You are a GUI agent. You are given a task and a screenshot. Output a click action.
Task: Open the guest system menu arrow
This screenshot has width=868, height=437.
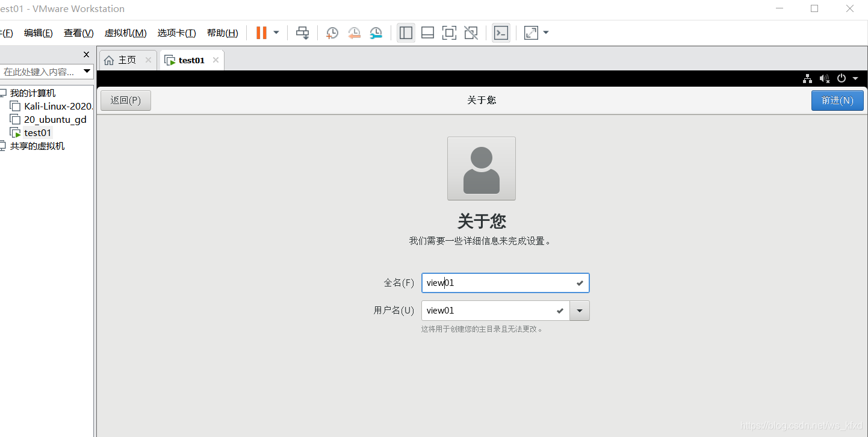[x=855, y=79]
